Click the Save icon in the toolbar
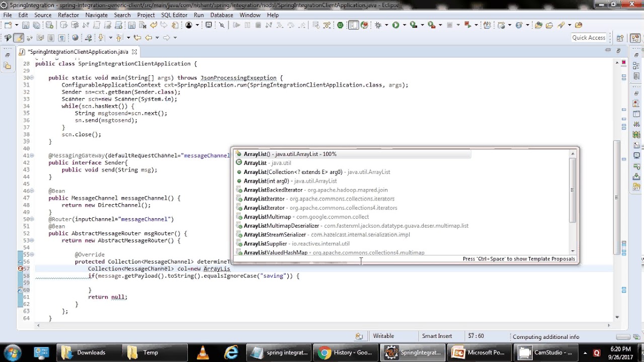The image size is (644, 362). tap(27, 25)
